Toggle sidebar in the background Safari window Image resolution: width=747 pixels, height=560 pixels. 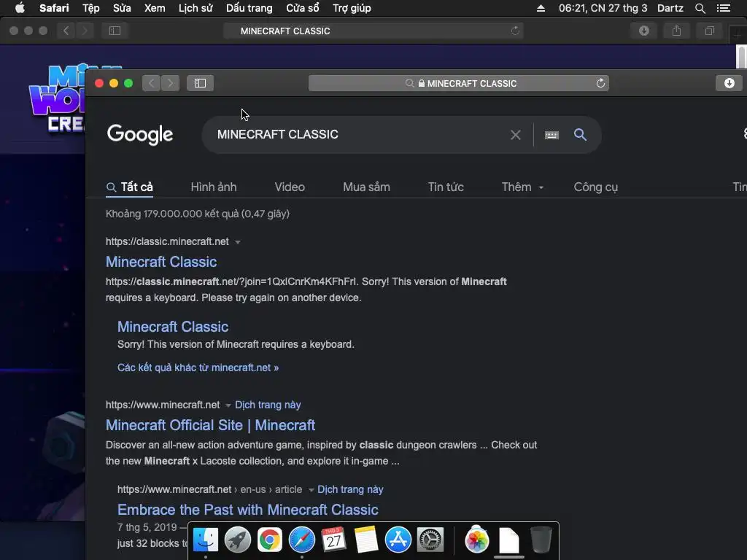pyautogui.click(x=115, y=31)
